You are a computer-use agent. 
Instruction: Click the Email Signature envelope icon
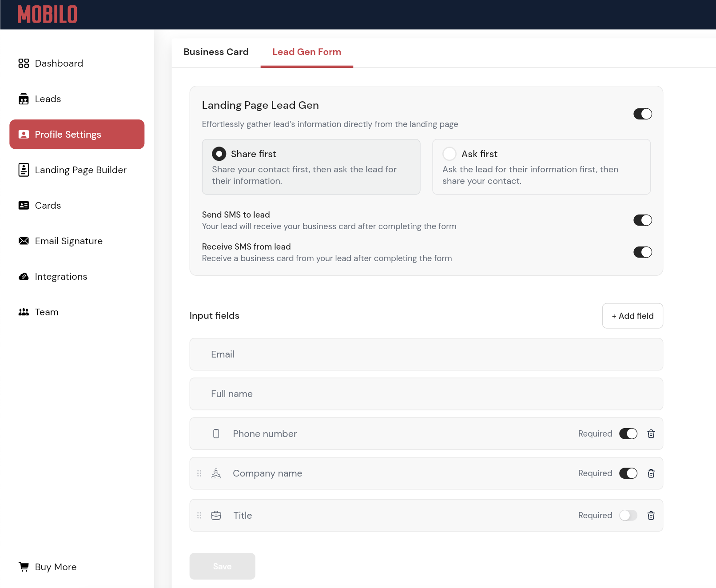[24, 241]
